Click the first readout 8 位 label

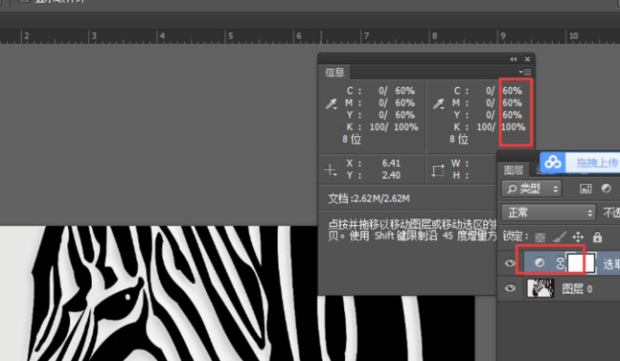[x=352, y=139]
